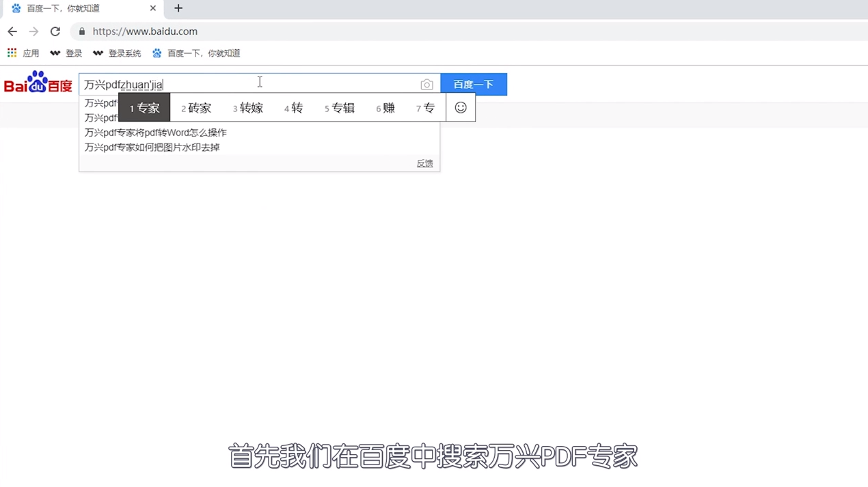Click the address bar URL https://www.baidu.com

coord(145,31)
